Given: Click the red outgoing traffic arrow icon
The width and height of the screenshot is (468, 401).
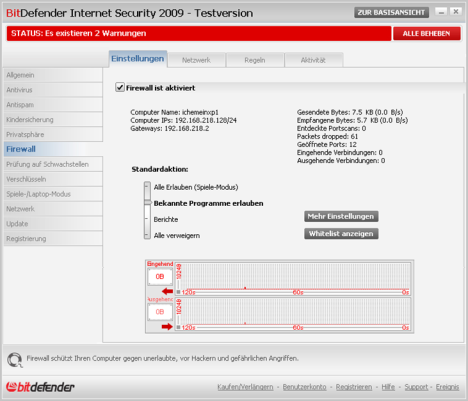Looking at the screenshot, I should [x=167, y=326].
